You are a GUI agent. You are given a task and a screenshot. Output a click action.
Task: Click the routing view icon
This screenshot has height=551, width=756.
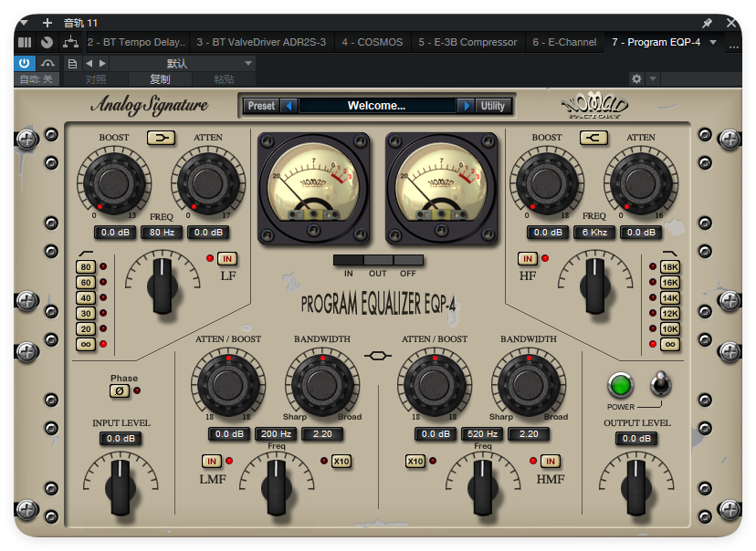[x=71, y=42]
